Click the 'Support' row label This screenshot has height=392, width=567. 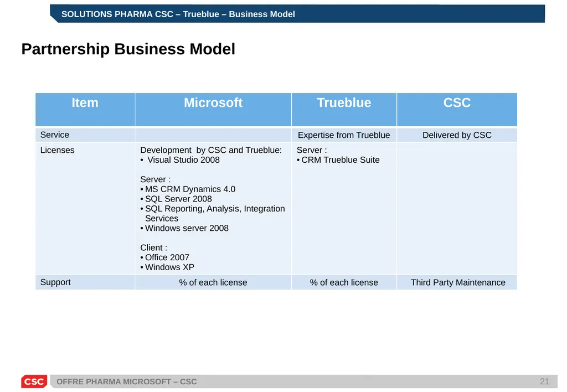[55, 282]
